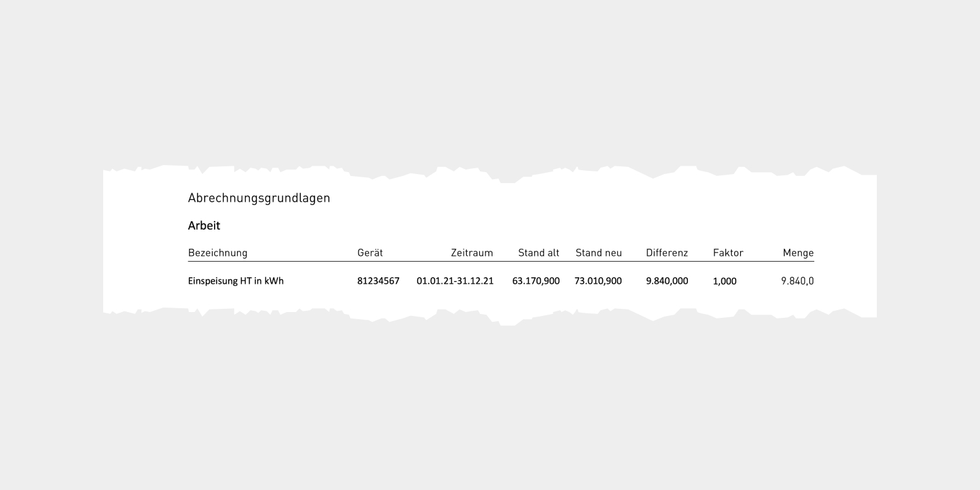Click the end date 31.12.21

pyautogui.click(x=476, y=281)
